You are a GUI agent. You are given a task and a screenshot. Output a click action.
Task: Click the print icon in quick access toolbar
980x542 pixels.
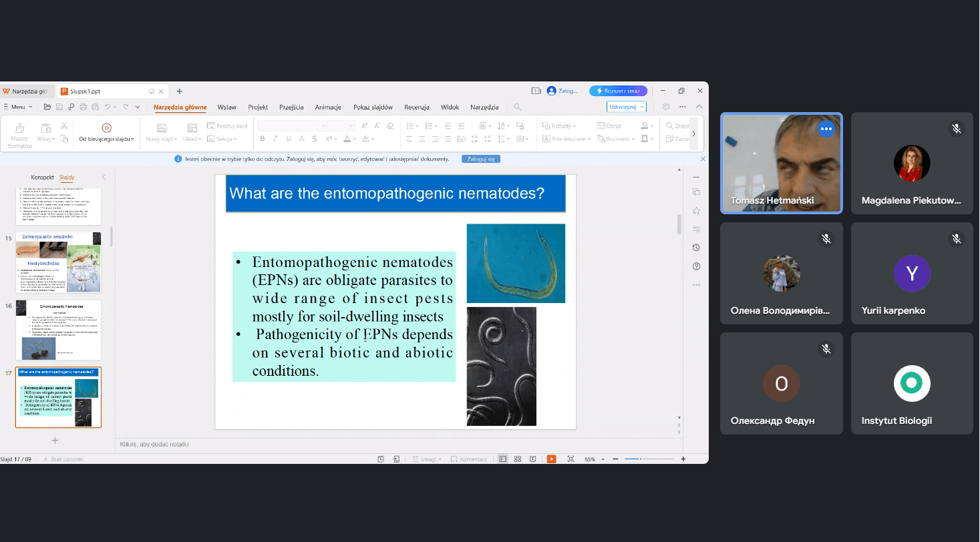84,107
